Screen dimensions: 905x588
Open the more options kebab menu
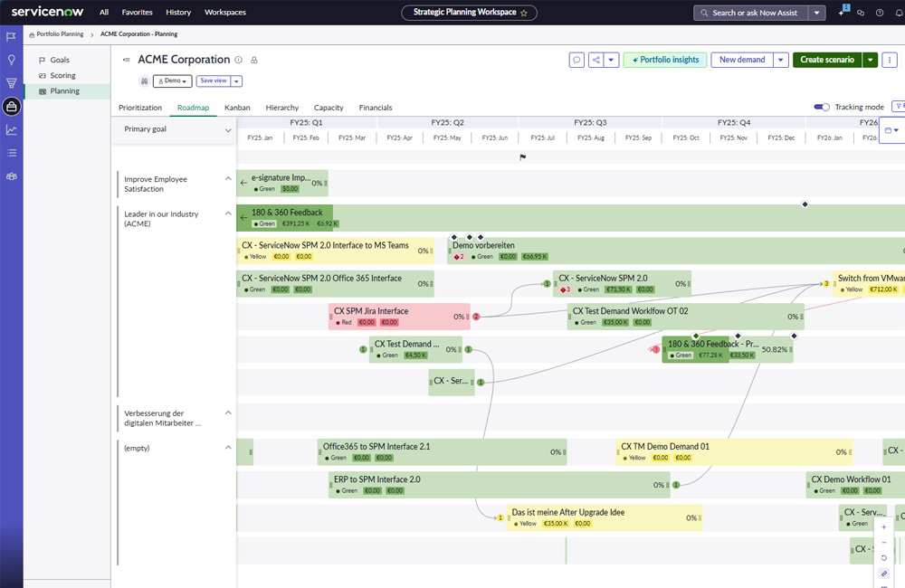click(x=890, y=60)
